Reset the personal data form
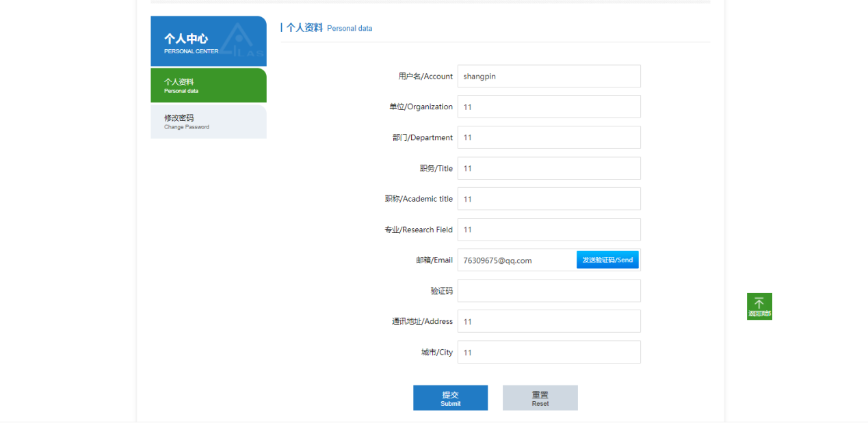Image resolution: width=868 pixels, height=423 pixels. [x=540, y=398]
